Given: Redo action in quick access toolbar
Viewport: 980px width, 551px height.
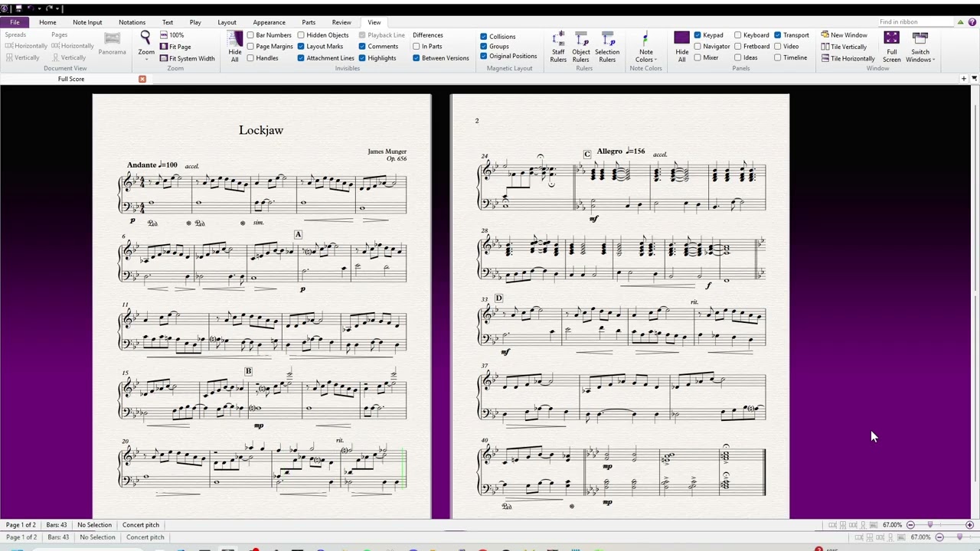Looking at the screenshot, I should point(50,8).
